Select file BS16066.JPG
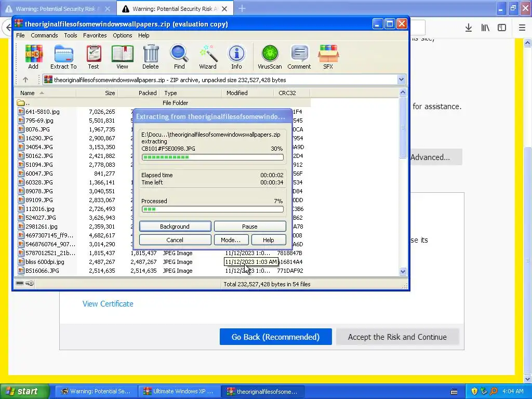Image resolution: width=532 pixels, height=399 pixels. [42, 271]
